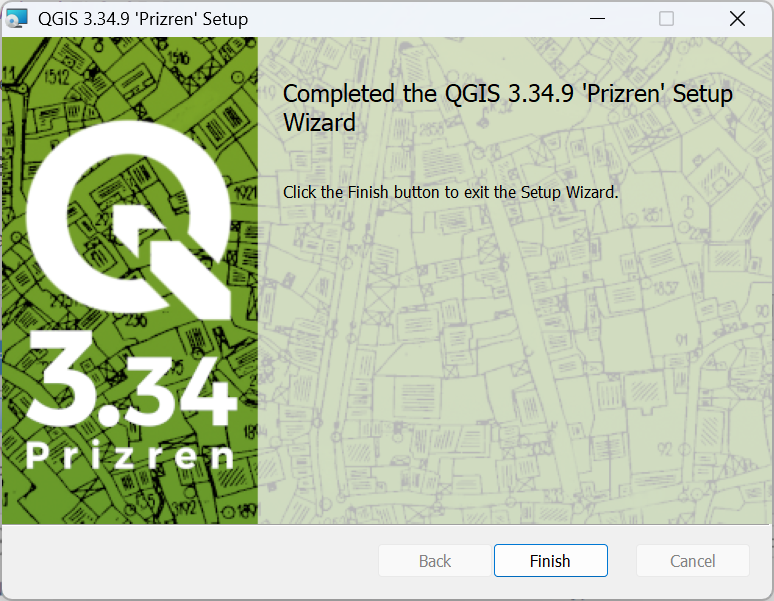Click the "QGIS 3.34.9 'Prizren' Setup" title text
Image resolution: width=774 pixels, height=601 pixels.
coord(143,19)
